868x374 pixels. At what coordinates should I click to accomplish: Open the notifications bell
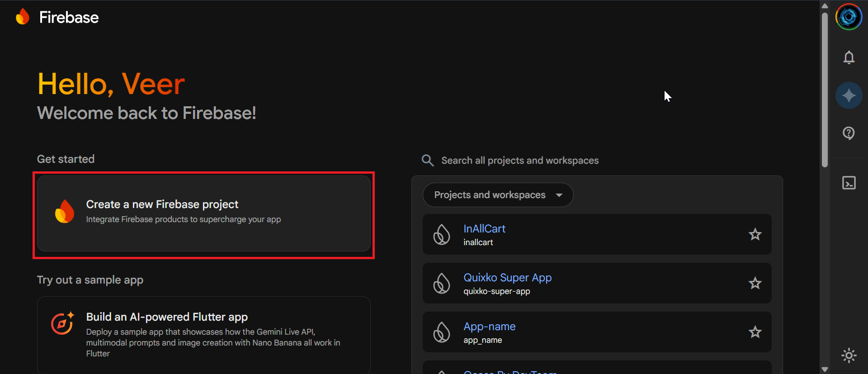pyautogui.click(x=849, y=57)
